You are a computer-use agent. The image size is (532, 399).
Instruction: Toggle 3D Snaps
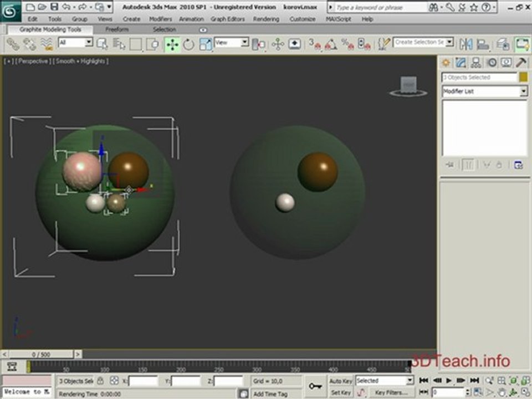[315, 44]
